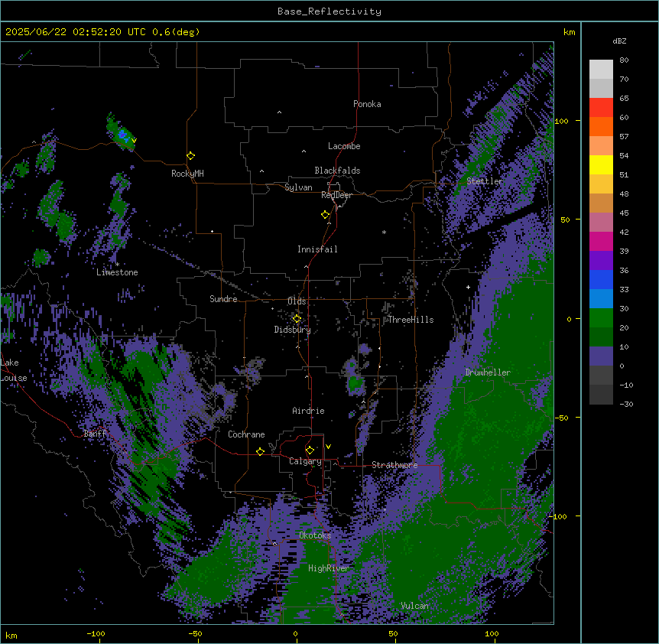The width and height of the screenshot is (659, 644).
Task: Click the Okotoks label
Action: 315,535
